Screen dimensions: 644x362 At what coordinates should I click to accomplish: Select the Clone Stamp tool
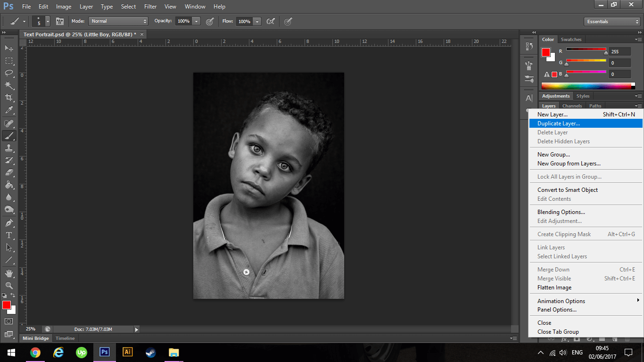[x=9, y=148]
